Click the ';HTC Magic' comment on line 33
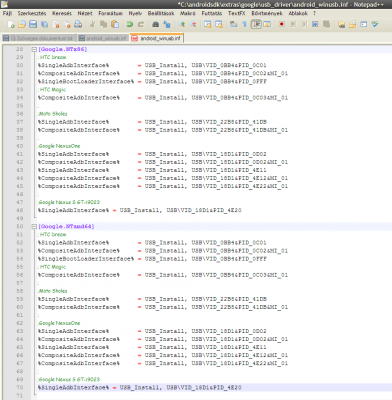Viewport: 392px width, 400px height. (52, 90)
